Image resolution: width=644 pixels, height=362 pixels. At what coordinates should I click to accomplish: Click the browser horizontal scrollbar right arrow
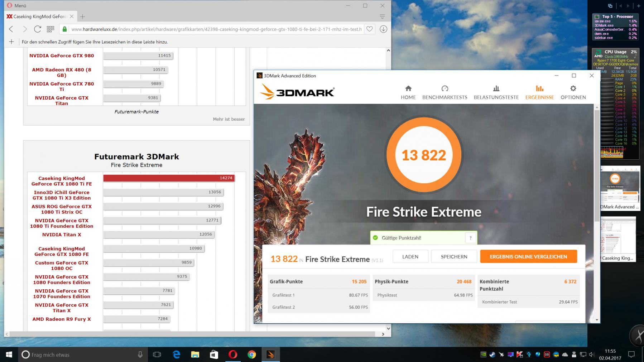click(383, 334)
